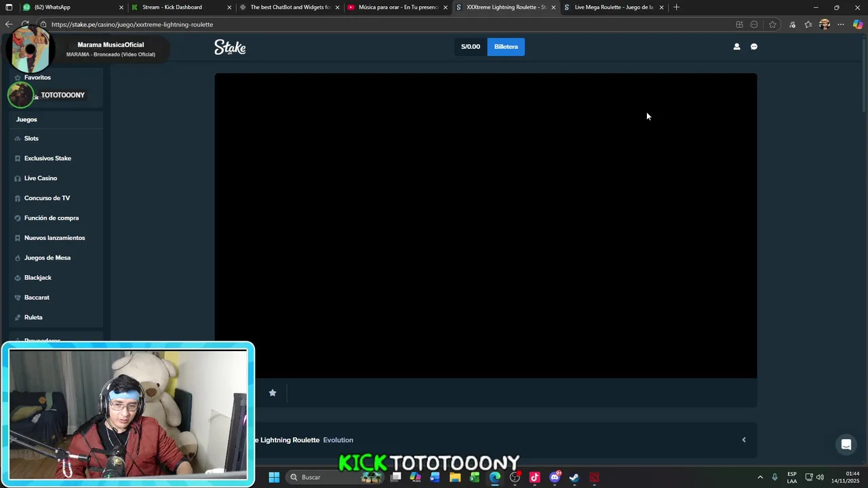
Task: Open Blackjack in the sidebar
Action: [56, 278]
